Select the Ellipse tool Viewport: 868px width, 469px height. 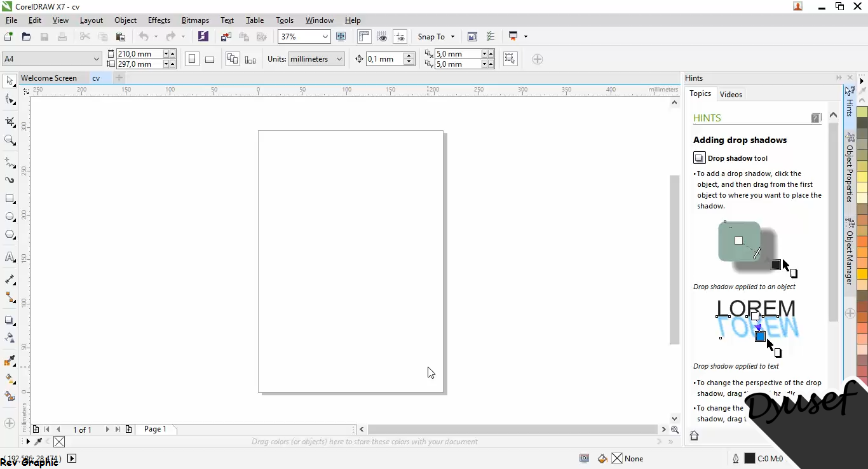(x=10, y=217)
